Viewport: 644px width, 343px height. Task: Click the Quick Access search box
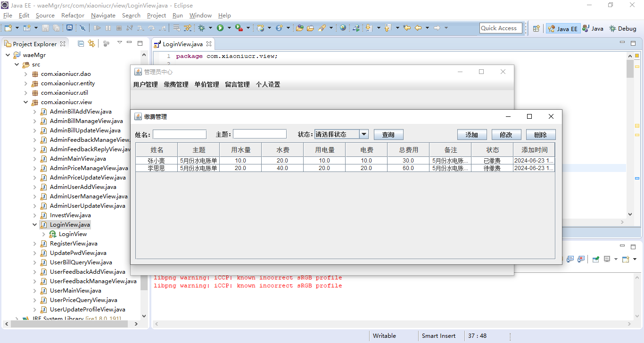point(501,28)
